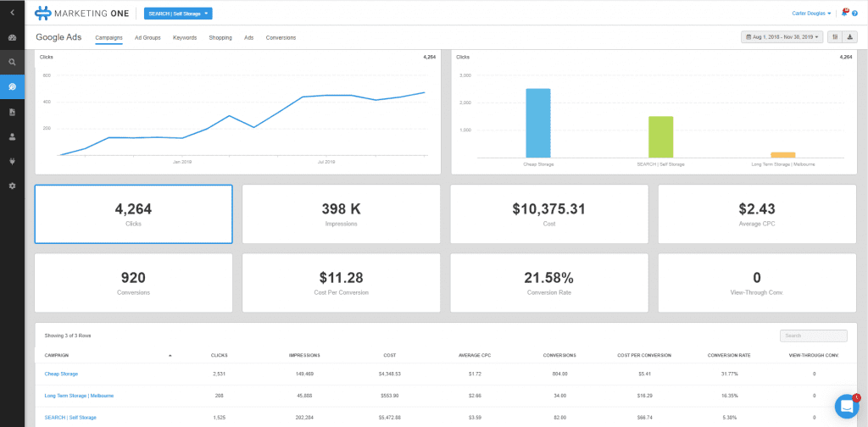Sort table by View-Through Conv. header

814,355
